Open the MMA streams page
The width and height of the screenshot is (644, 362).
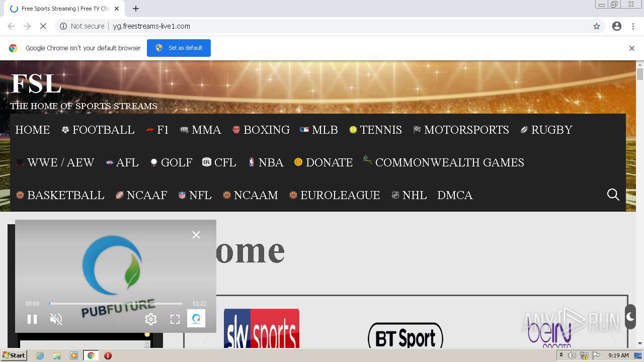pyautogui.click(x=201, y=130)
